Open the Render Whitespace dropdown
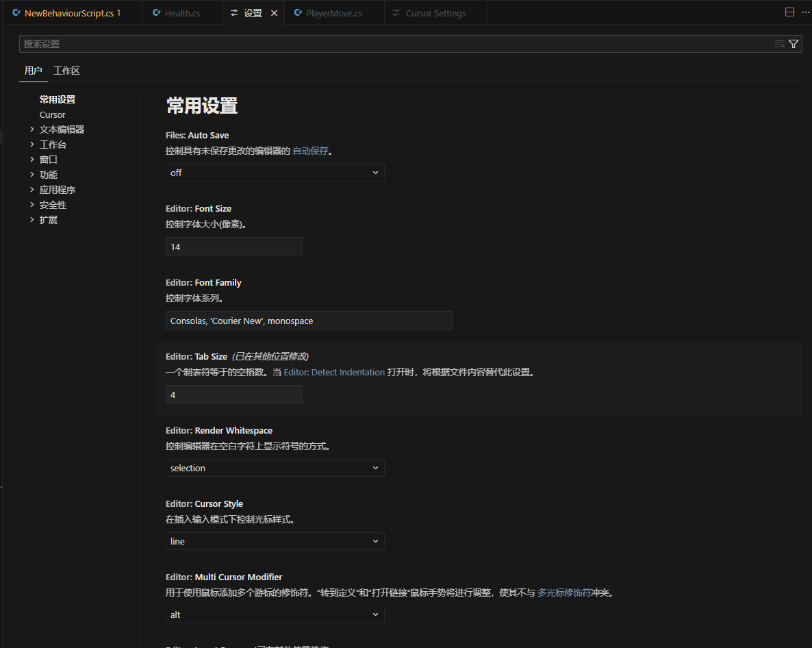Image resolution: width=812 pixels, height=648 pixels. (275, 469)
